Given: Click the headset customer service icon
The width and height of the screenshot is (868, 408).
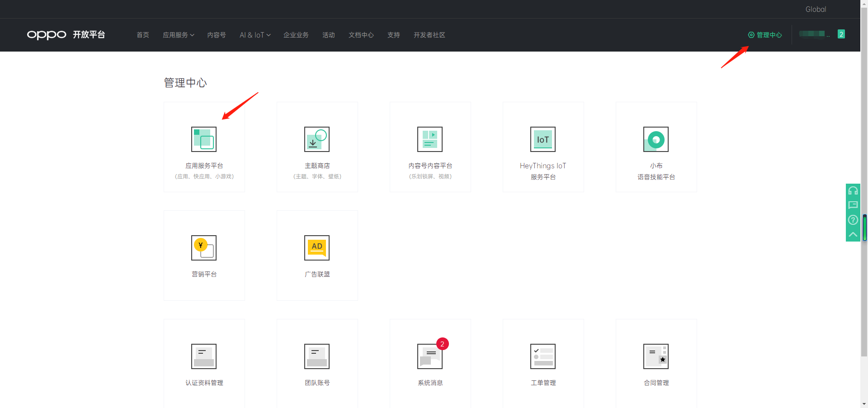Looking at the screenshot, I should click(853, 190).
